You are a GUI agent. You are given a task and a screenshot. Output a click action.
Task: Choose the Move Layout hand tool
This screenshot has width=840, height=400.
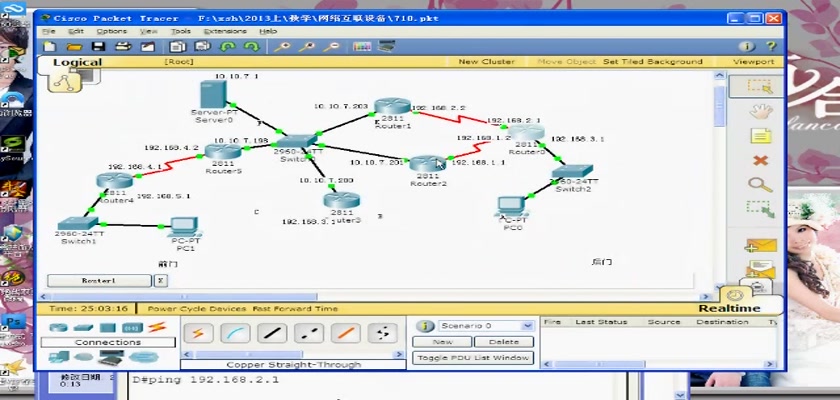[x=760, y=111]
